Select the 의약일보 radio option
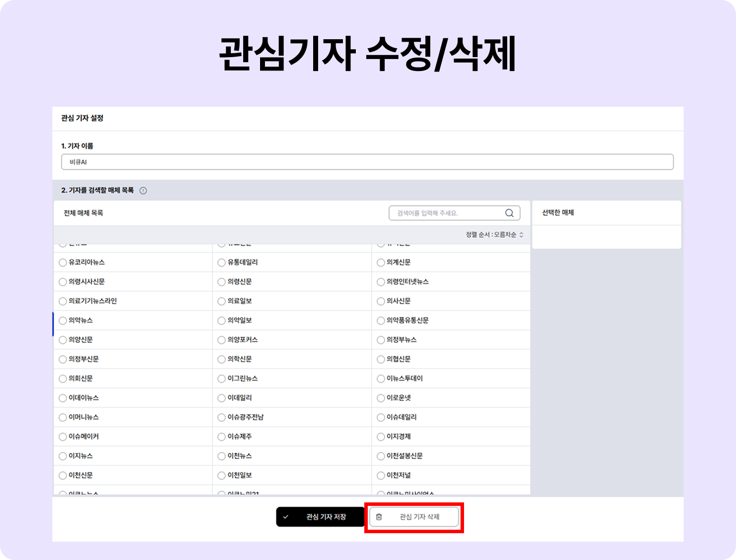 222,321
